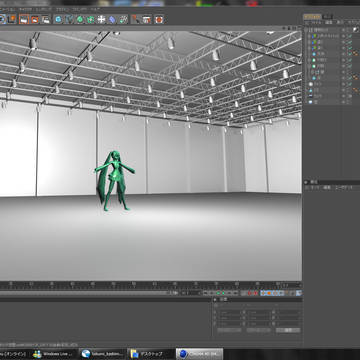360x360 pixels.
Task: Open the ファイル menu in Object Manager
Action: tap(315, 22)
